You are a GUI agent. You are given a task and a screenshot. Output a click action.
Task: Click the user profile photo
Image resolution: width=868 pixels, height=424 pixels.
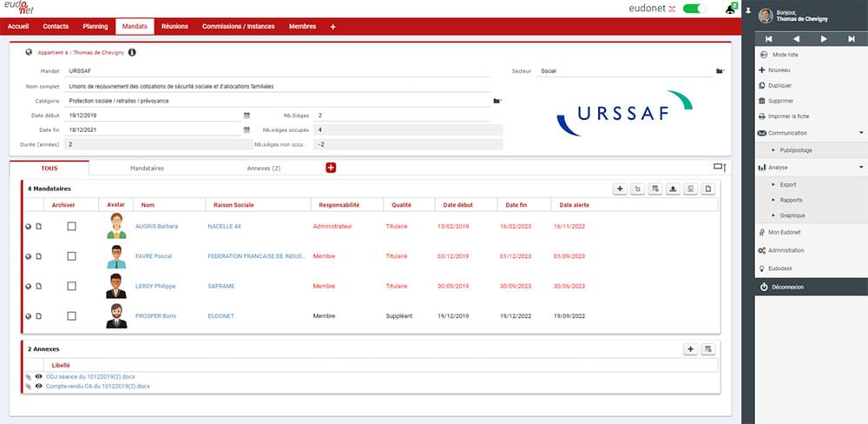(766, 15)
